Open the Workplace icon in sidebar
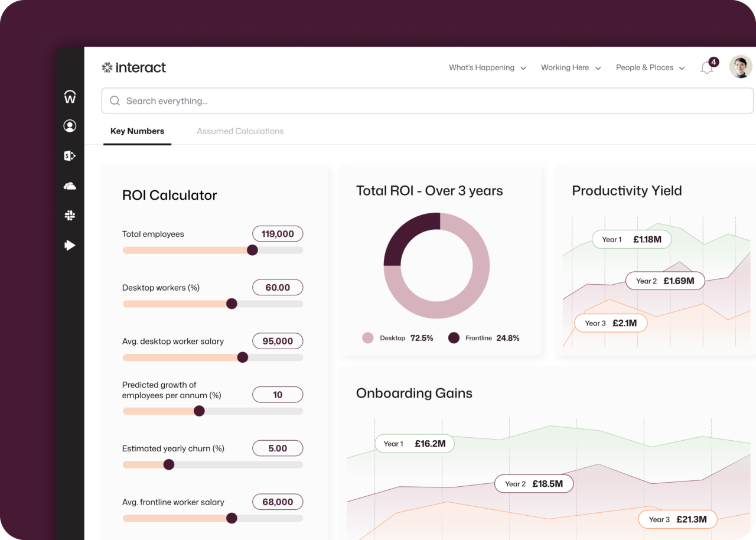Screen dimensions: 756x540 click(70, 96)
